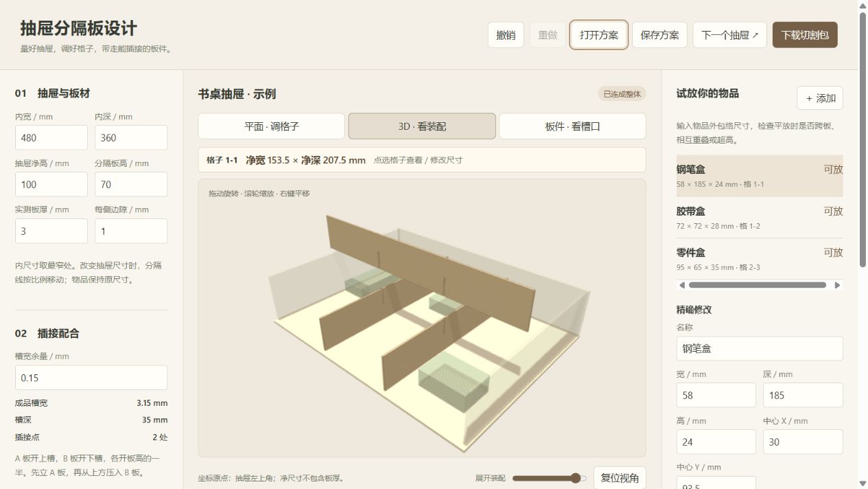Save the plan with 保存方案
Screen dimensions: 868x489
coord(659,35)
